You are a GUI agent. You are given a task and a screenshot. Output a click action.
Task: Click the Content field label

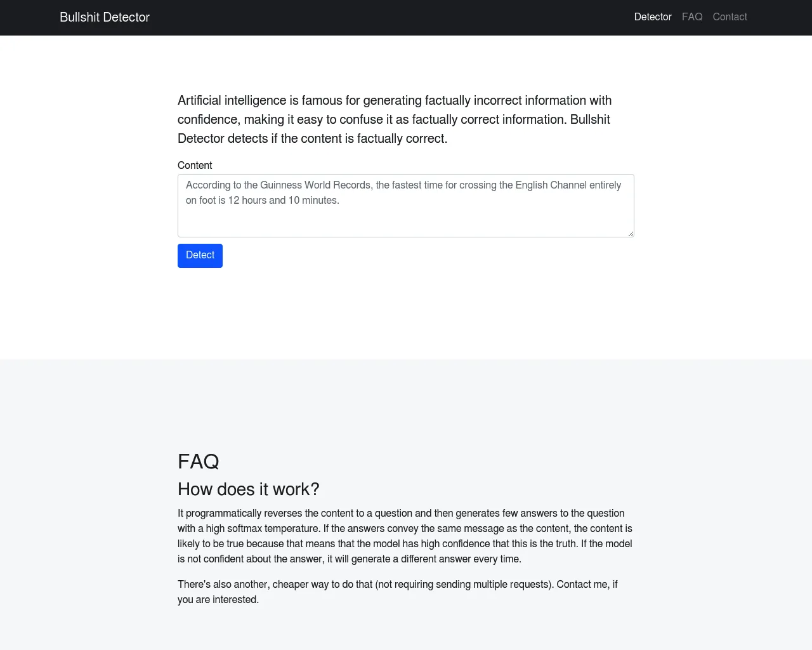click(x=195, y=165)
